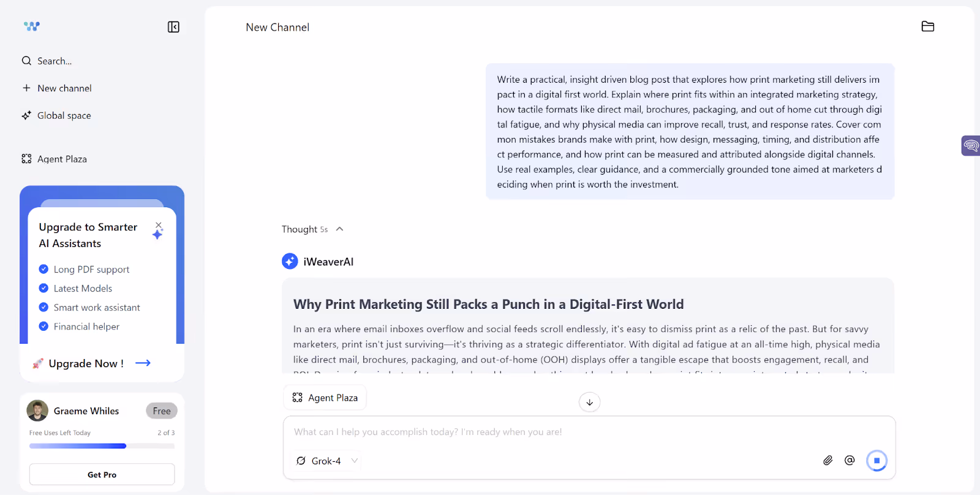Jump to the bottom with the down arrow button
The image size is (980, 495).
[589, 402]
